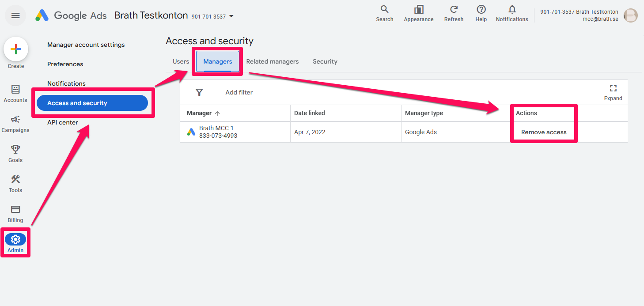The image size is (644, 306).
Task: Open API center menu item
Action: (63, 122)
